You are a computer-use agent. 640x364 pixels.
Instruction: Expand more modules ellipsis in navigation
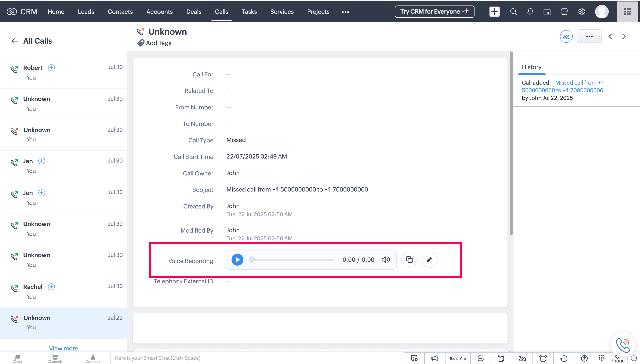point(345,12)
